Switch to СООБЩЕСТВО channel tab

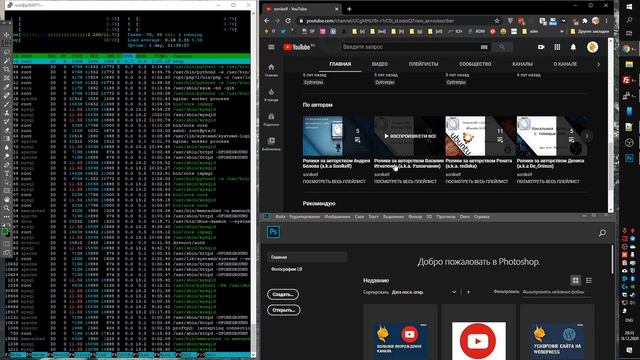click(475, 64)
